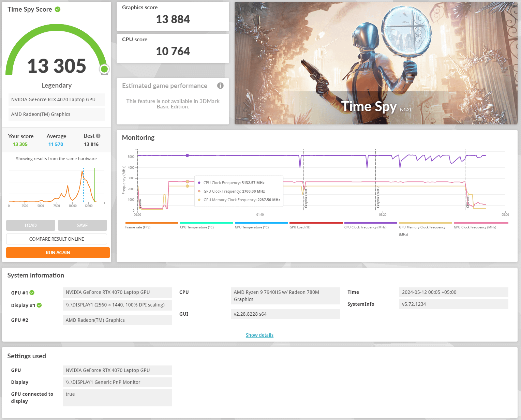Click the purple CPU clock data point marker
The width and height of the screenshot is (521, 420).
pyautogui.click(x=187, y=155)
